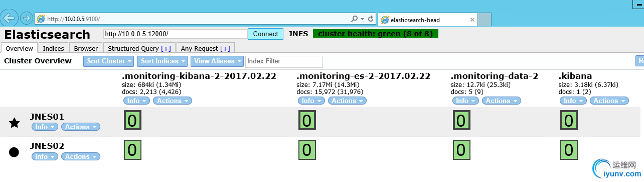The height and width of the screenshot is (182, 644).
Task: Open Info menu for JNES01 node
Action: [44, 127]
